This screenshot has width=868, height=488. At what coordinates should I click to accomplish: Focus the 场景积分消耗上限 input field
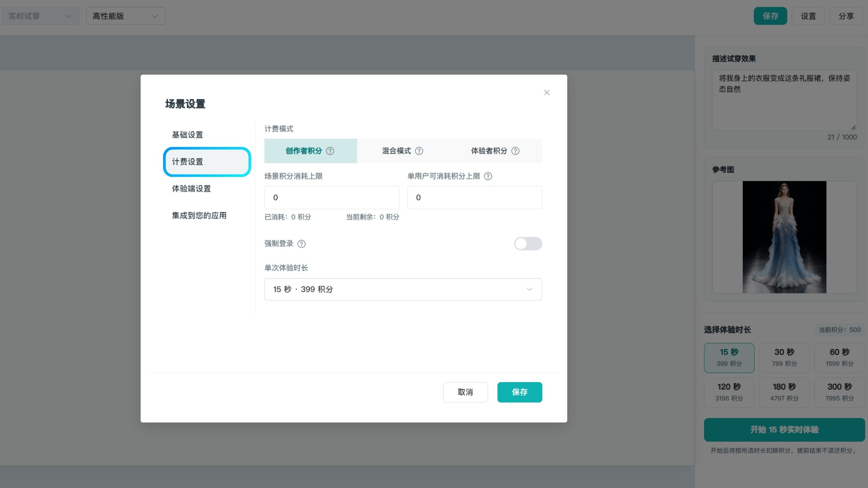click(x=332, y=198)
